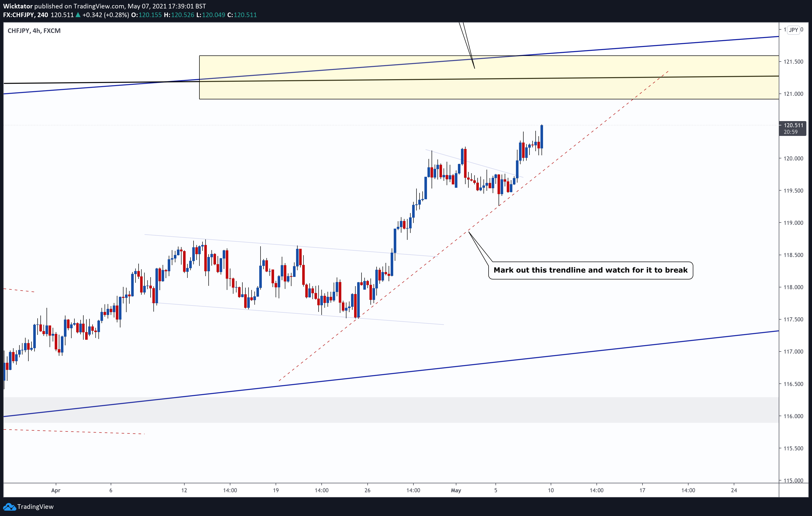This screenshot has height=516, width=812.
Task: Click the 117.500 price axis label
Action: point(793,319)
